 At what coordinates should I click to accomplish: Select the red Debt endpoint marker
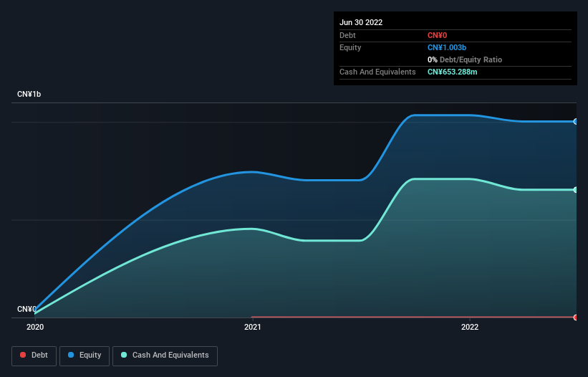576,318
